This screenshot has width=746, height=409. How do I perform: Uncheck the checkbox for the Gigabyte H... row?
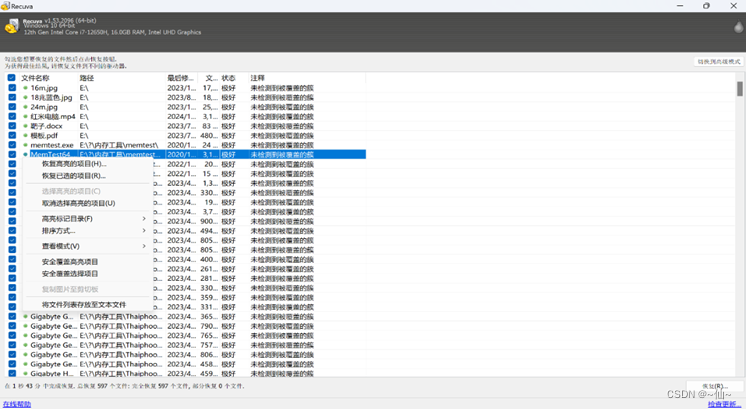pyautogui.click(x=12, y=373)
